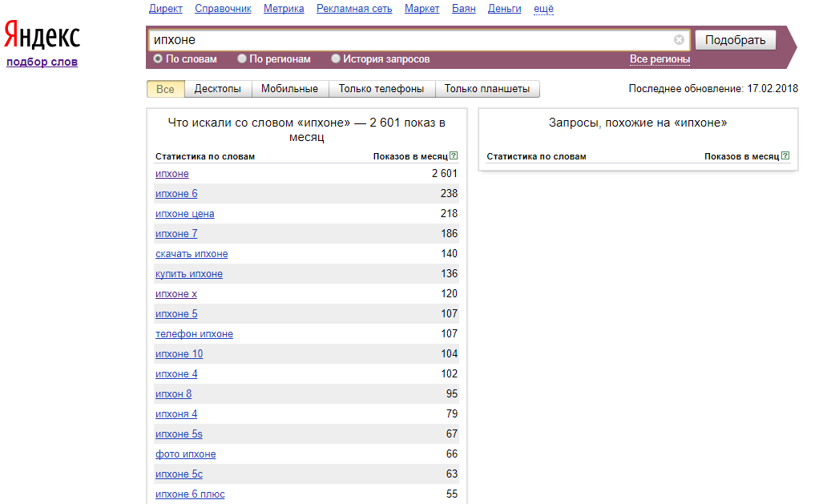Open the ипхоне 4 keyword link
823x504 pixels.
pos(176,374)
